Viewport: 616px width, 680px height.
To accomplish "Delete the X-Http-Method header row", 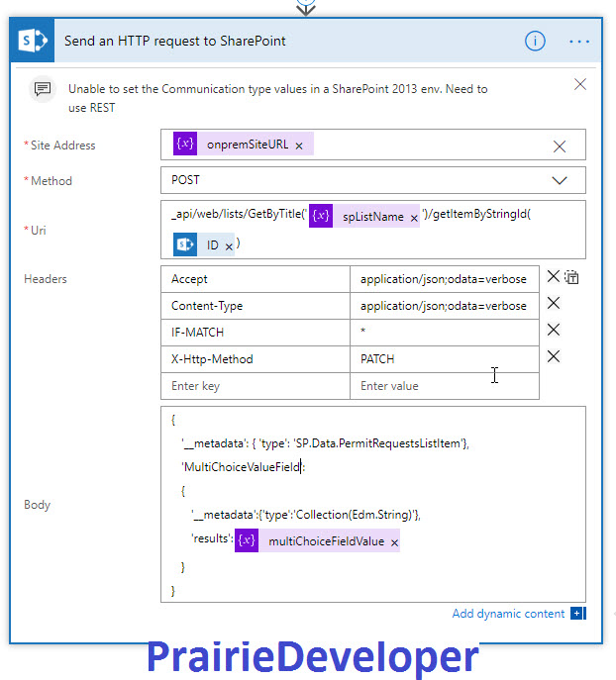I will point(553,356).
